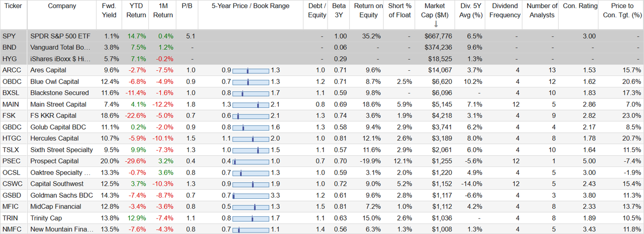Click the MidCap Financial company name

coord(56,206)
